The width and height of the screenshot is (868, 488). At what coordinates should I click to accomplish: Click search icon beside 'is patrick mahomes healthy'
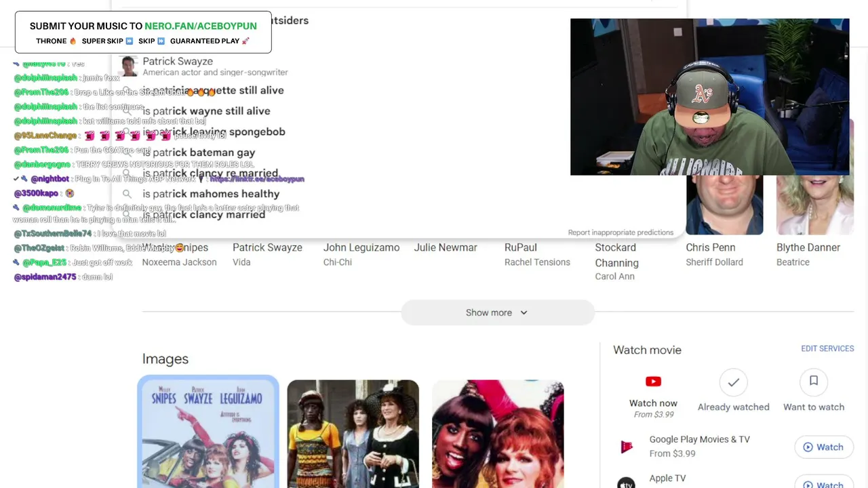click(127, 194)
